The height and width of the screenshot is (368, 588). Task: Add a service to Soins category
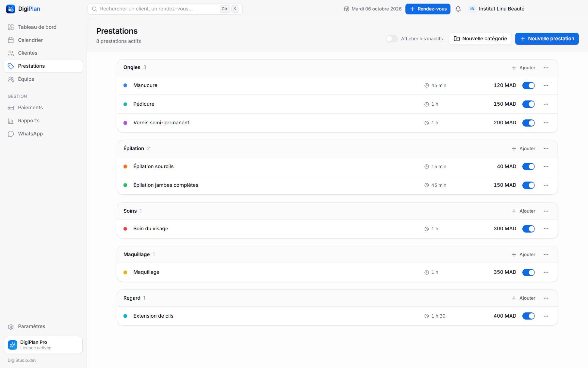click(523, 211)
